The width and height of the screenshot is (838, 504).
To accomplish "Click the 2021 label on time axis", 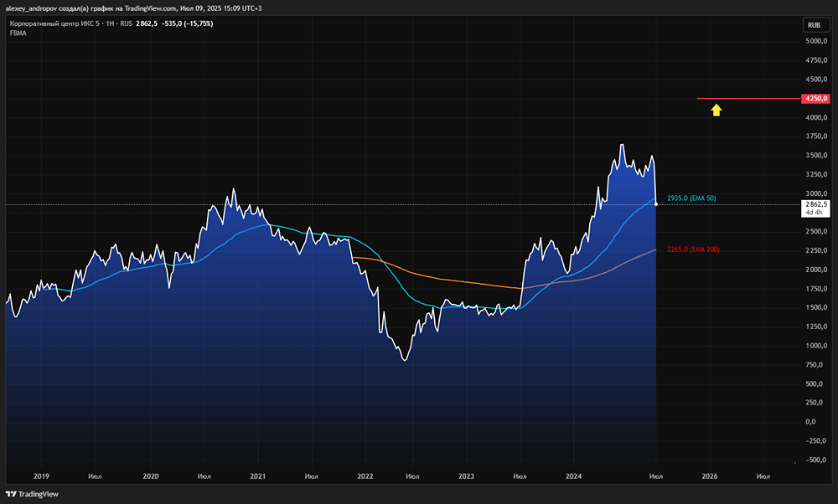I will pyautogui.click(x=258, y=476).
